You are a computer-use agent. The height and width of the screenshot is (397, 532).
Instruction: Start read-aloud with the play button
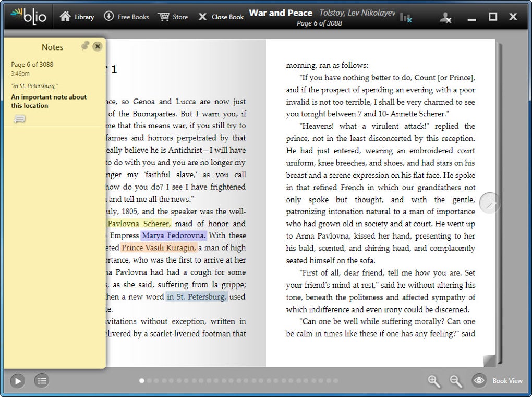pos(17,381)
